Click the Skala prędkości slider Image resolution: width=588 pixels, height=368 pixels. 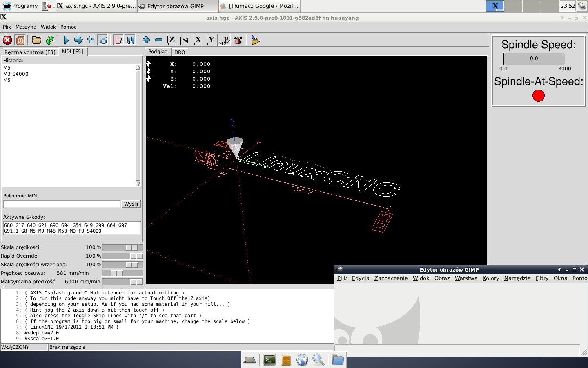tap(122, 247)
